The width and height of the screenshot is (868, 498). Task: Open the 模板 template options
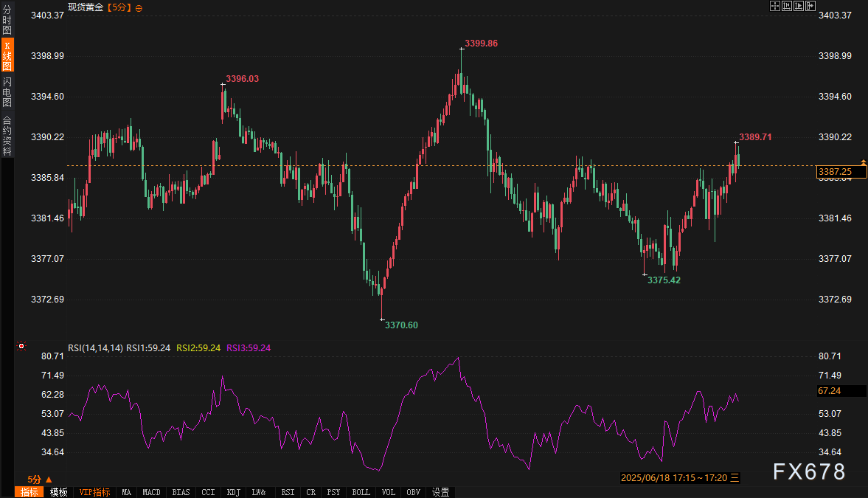[x=59, y=492]
